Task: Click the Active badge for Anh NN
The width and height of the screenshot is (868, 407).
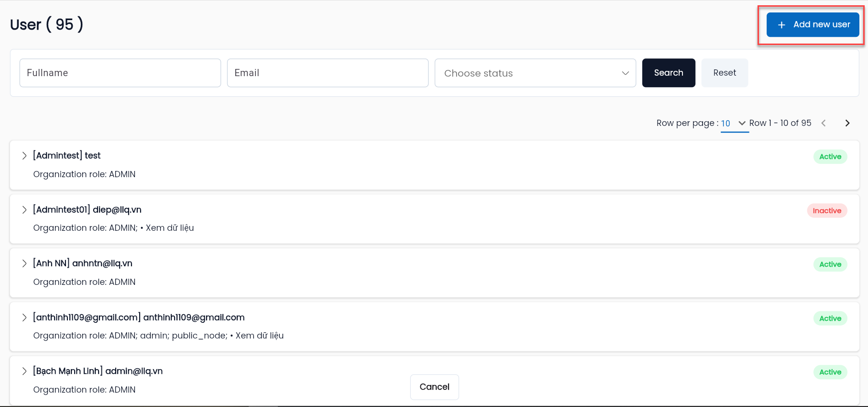Action: coord(830,264)
